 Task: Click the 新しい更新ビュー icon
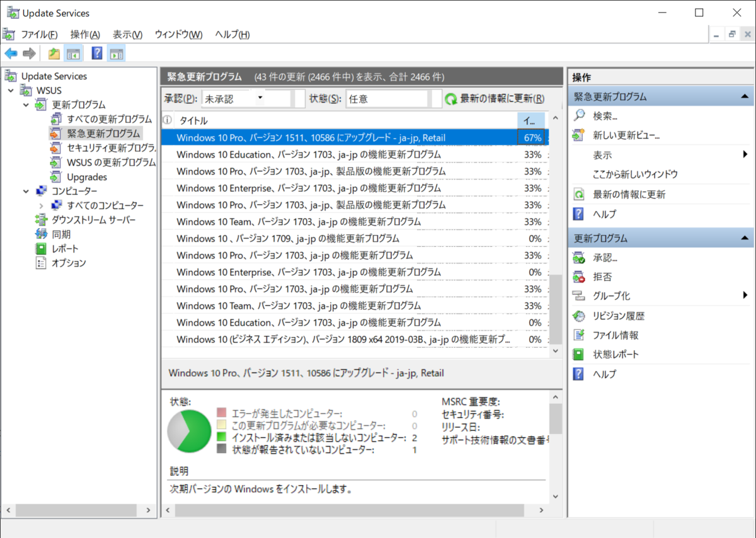tap(579, 135)
